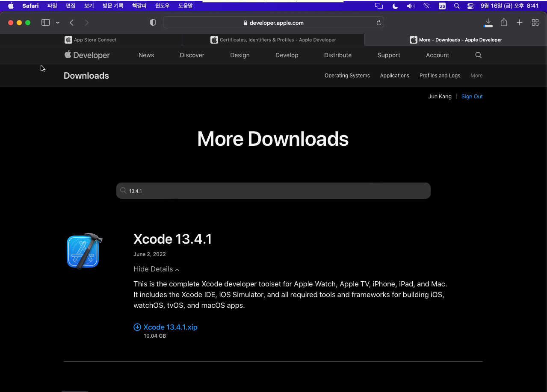Click the Xcode hammer app icon
The width and height of the screenshot is (547, 392).
tap(84, 251)
